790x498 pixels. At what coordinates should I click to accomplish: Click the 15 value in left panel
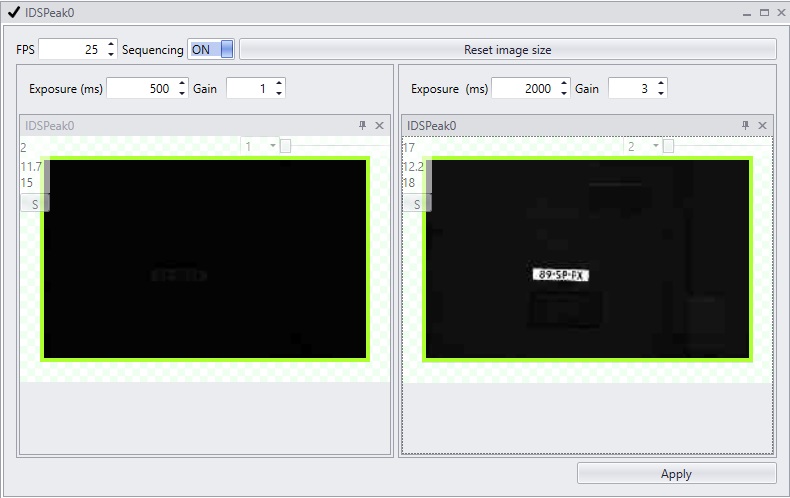point(27,182)
